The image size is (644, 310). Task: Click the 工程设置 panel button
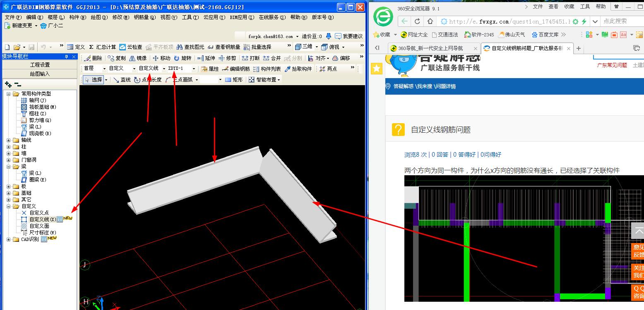tap(40, 65)
